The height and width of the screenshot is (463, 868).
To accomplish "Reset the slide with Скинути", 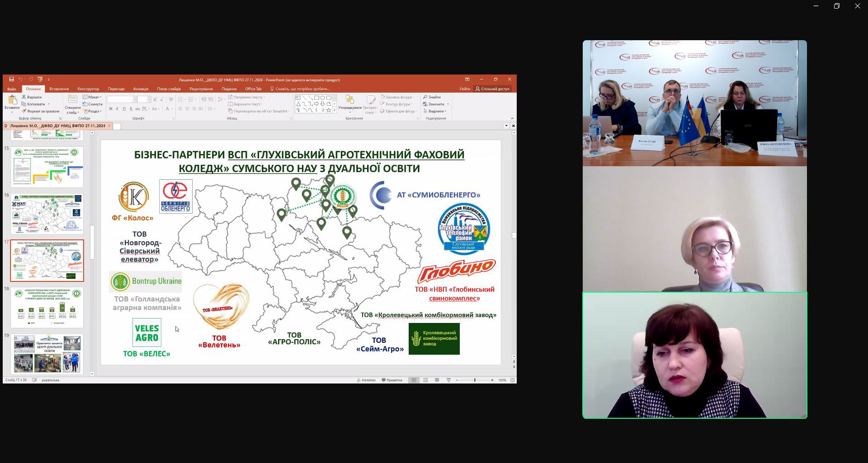I will tap(93, 104).
